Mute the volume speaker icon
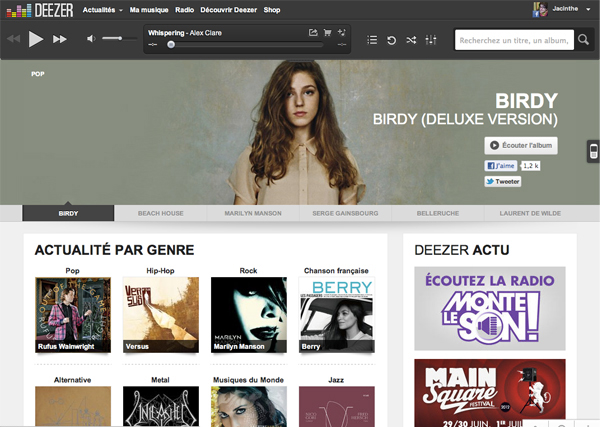 tap(91, 39)
